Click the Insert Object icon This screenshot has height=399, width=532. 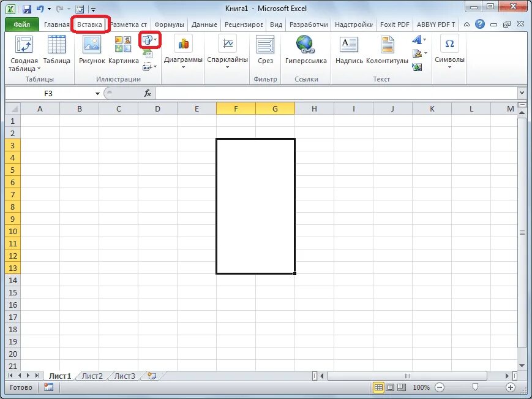[x=417, y=67]
